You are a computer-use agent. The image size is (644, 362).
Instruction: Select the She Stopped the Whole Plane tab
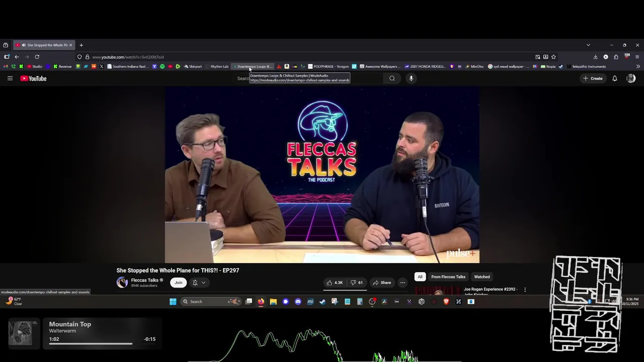(44, 45)
